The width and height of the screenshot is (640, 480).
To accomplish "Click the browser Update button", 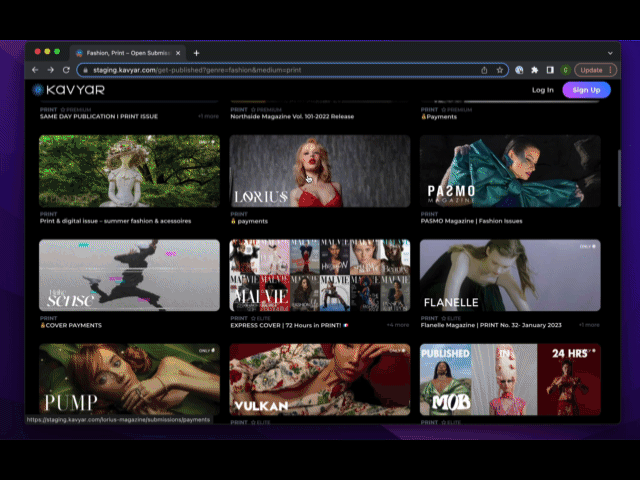I will (x=596, y=70).
